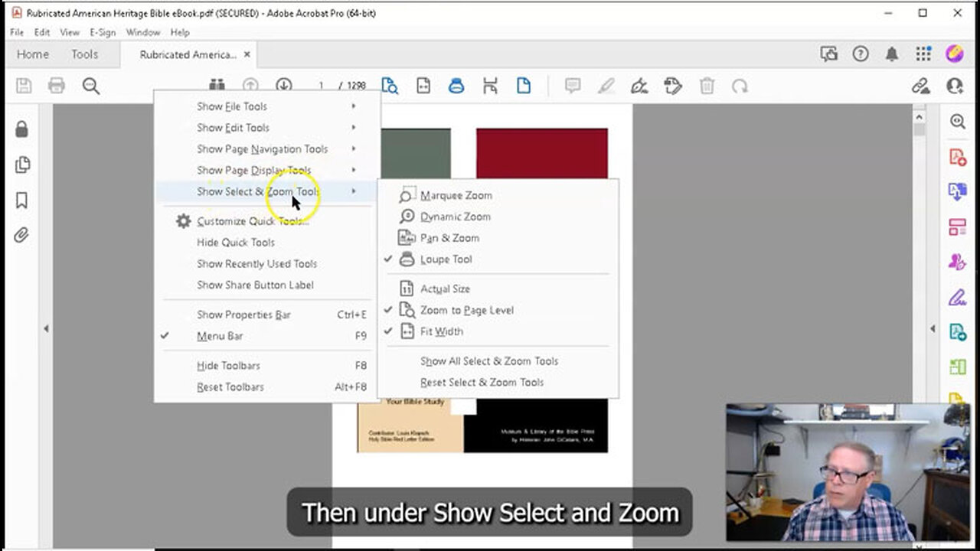Select the Highlight text pen icon
The width and height of the screenshot is (980, 551).
pos(606,86)
